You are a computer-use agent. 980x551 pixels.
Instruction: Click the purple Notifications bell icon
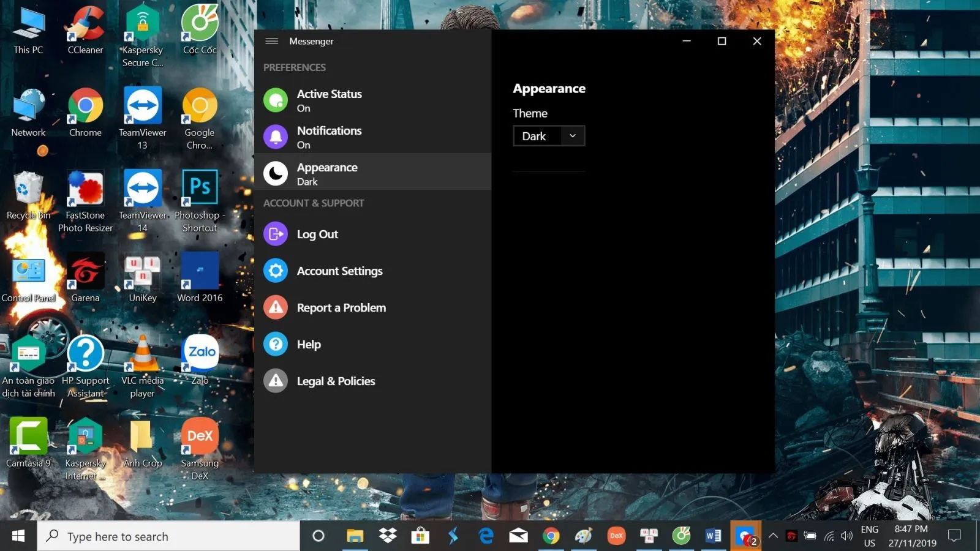point(276,137)
